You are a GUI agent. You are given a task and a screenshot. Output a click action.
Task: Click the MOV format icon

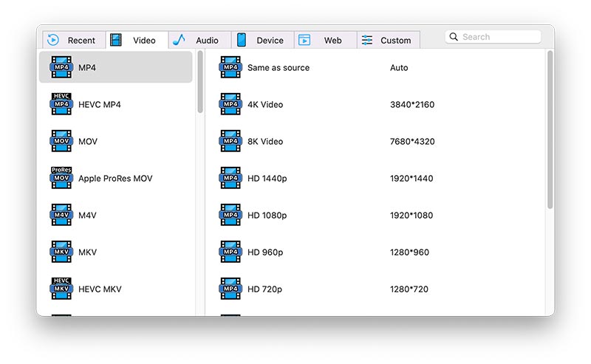(61, 141)
